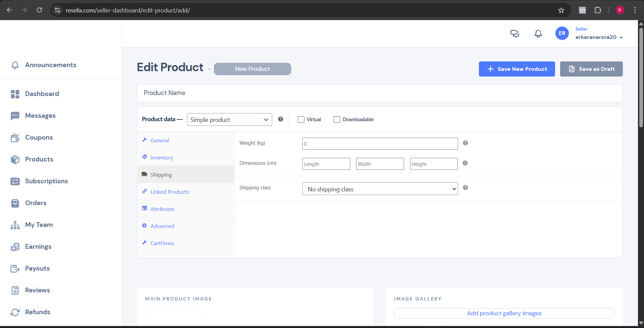
Task: Click the Length dimension field
Action: [326, 164]
